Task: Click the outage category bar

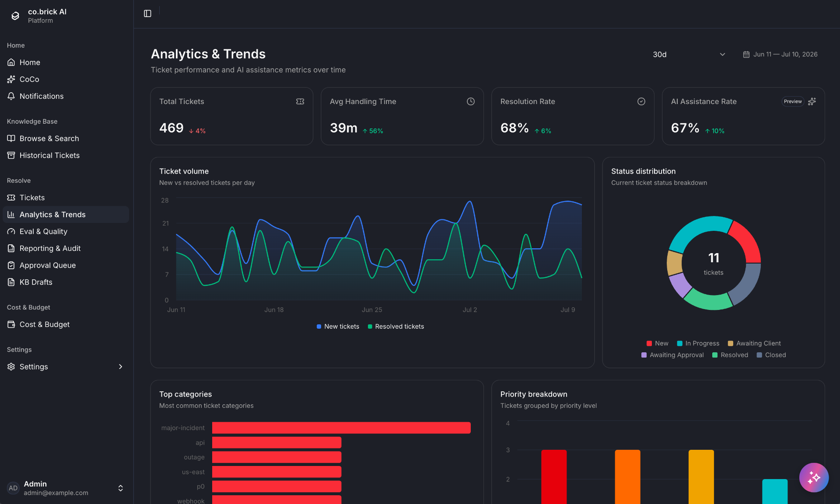Action: tap(276, 457)
